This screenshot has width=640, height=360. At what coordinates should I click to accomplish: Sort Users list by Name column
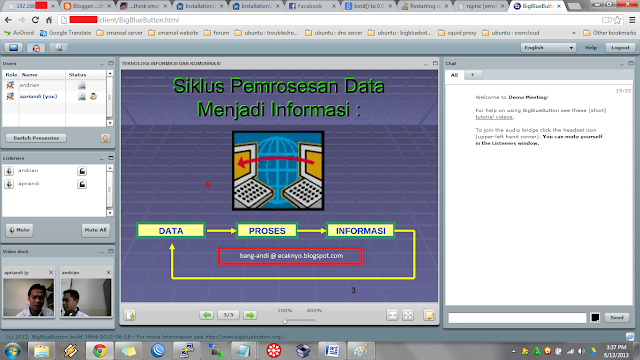click(42, 75)
